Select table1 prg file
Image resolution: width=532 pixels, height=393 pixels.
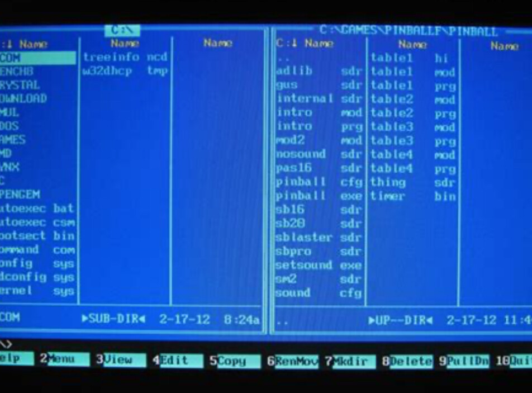click(413, 86)
